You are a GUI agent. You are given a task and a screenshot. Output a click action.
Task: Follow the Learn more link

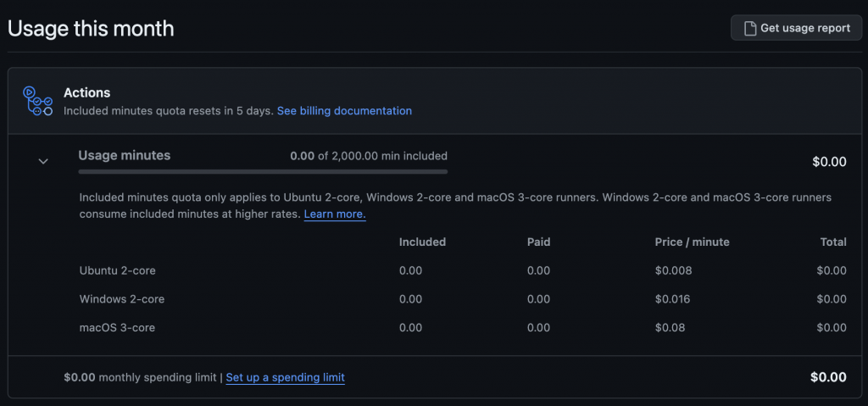coord(335,214)
